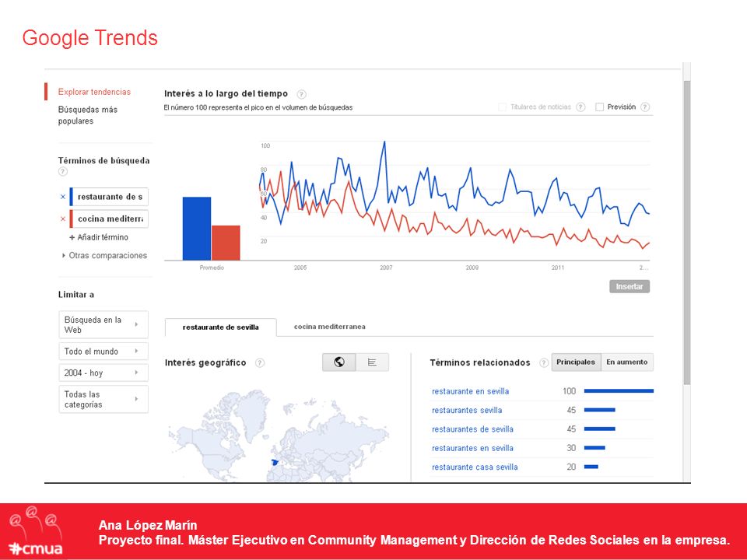This screenshot has width=747, height=560.
Task: Click the page vertical scrollbar thumb
Action: click(x=686, y=233)
